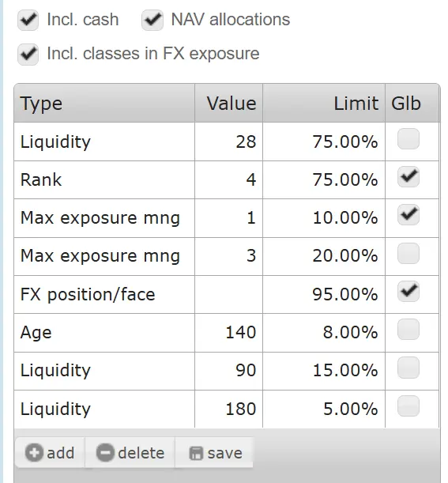This screenshot has width=448, height=483.
Task: Click the minus icon on delete button
Action: pyautogui.click(x=105, y=453)
